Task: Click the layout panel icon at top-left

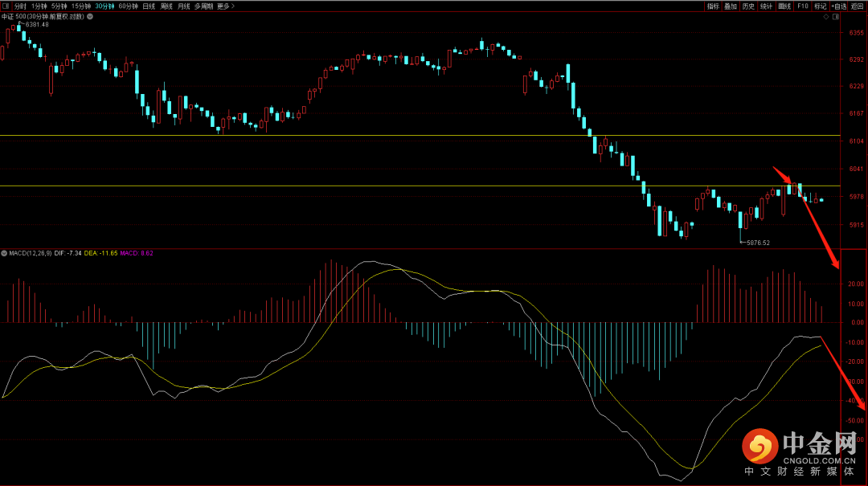Action: coord(5,6)
